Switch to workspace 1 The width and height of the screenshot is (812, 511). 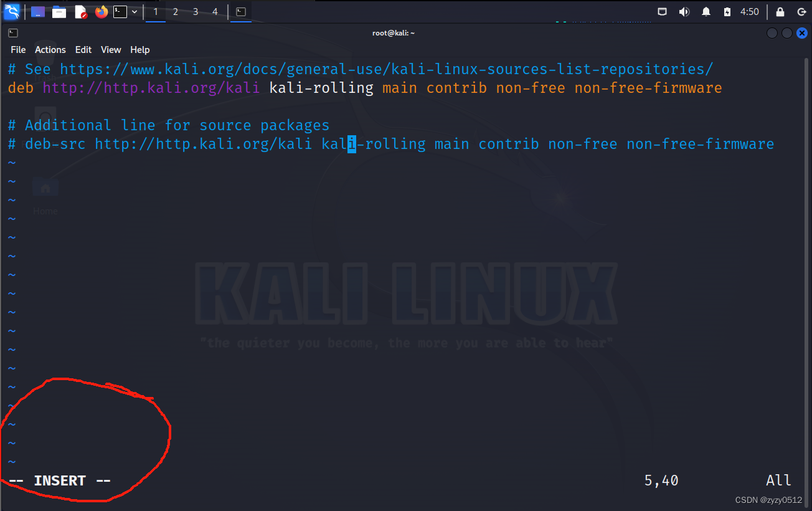tap(156, 12)
